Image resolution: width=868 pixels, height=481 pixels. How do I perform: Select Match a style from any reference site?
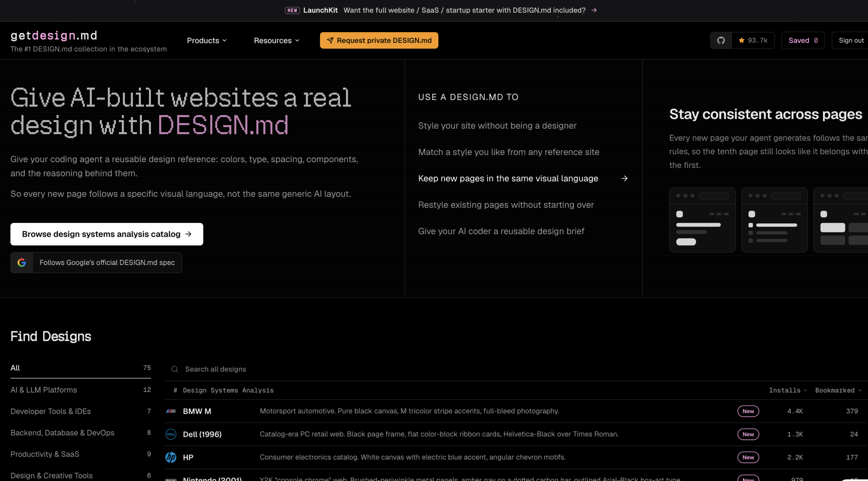(509, 152)
